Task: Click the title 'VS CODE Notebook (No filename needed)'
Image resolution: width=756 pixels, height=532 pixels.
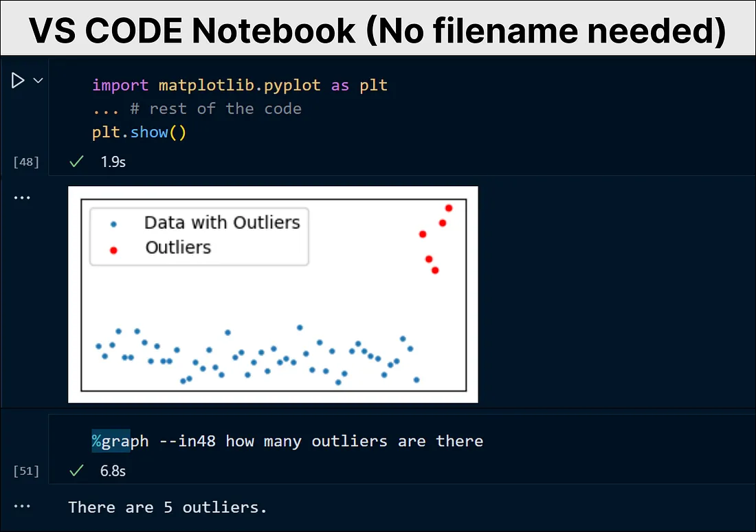Action: tap(377, 30)
